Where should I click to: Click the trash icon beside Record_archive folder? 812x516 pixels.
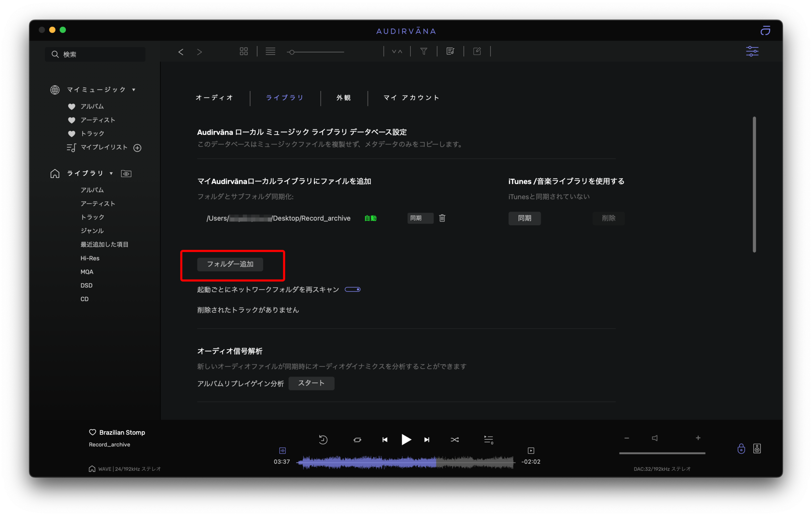(442, 218)
